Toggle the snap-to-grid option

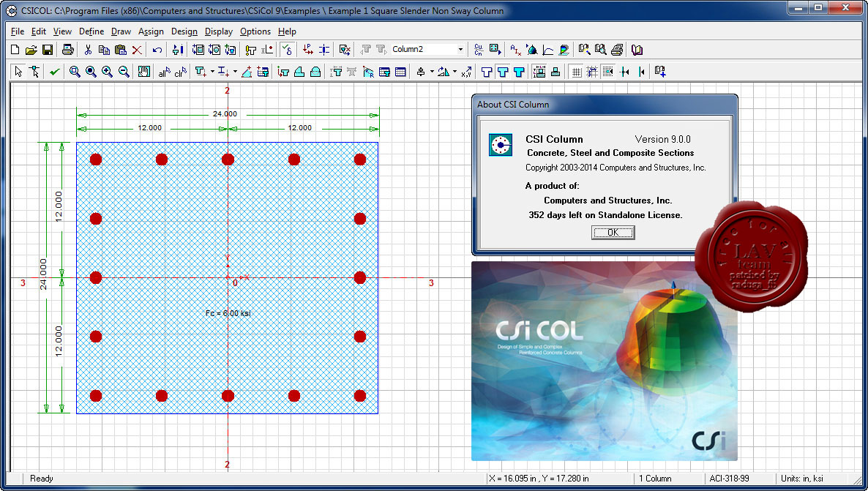(593, 71)
